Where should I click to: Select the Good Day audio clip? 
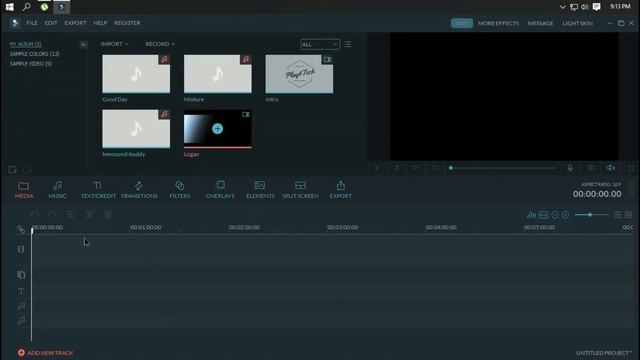(x=136, y=74)
